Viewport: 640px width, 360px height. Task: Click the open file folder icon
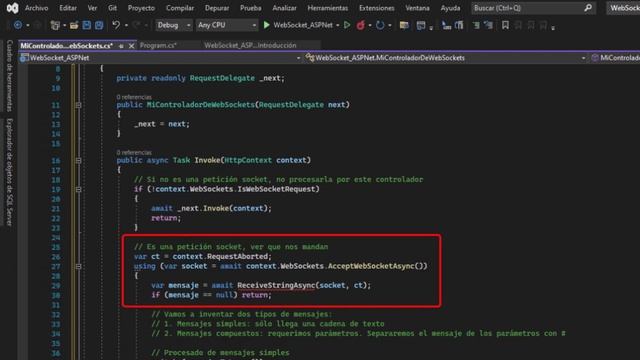pos(74,25)
